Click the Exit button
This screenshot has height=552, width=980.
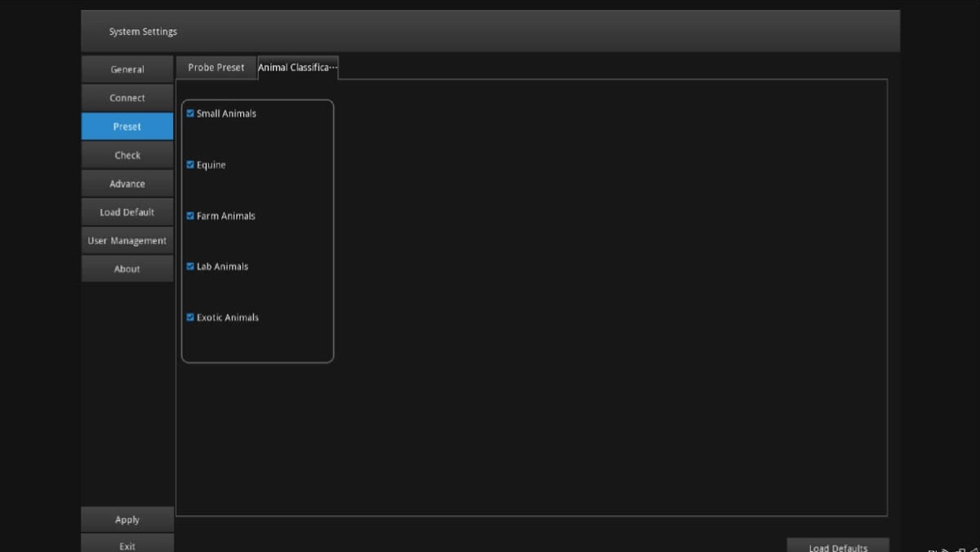click(x=127, y=545)
